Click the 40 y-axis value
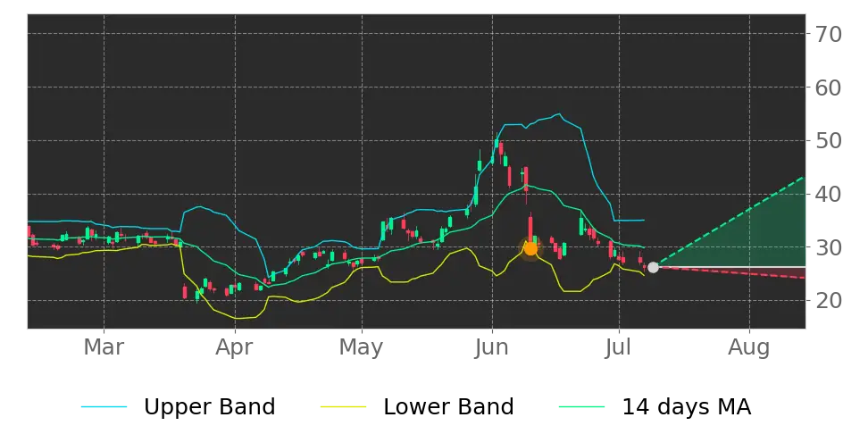This screenshot has height=434, width=868. (829, 195)
